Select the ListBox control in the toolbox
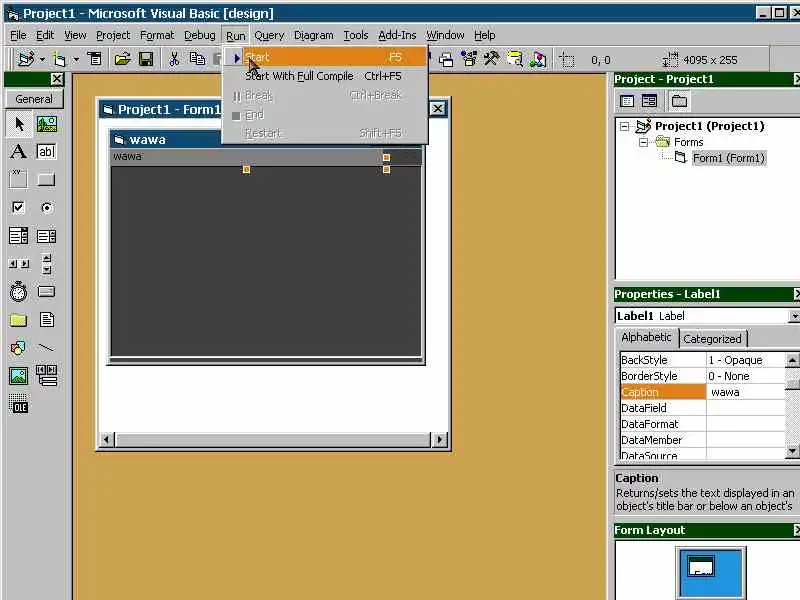 click(x=46, y=236)
